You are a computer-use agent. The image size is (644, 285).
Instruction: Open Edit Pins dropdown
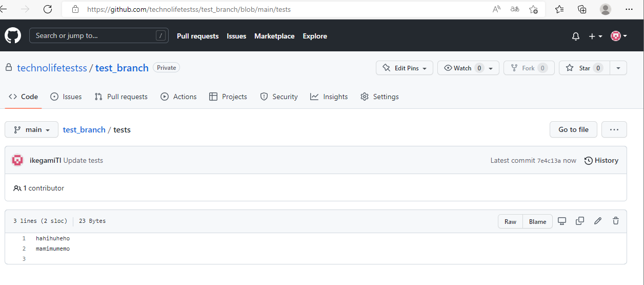[405, 68]
